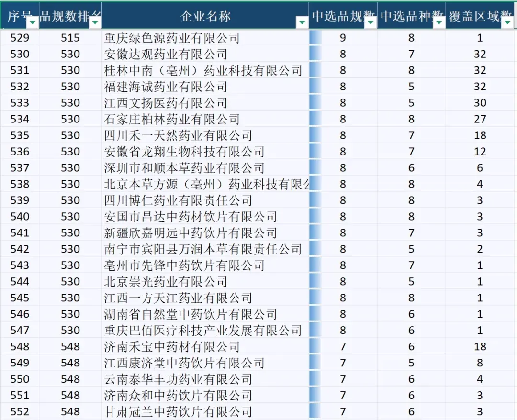Select cell 江西文扬医药有限公司
Screen dimensions: 517x420
point(205,102)
